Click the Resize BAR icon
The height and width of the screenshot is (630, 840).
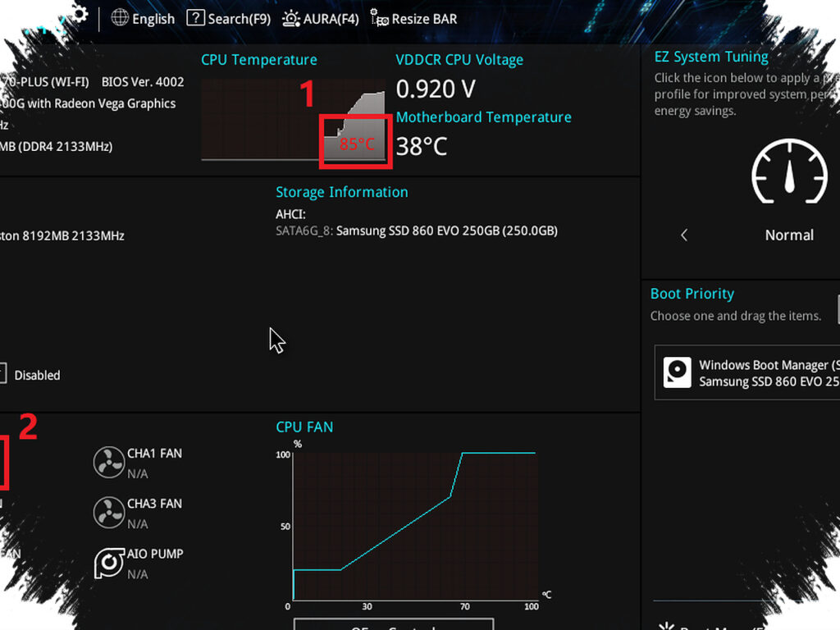coord(379,18)
